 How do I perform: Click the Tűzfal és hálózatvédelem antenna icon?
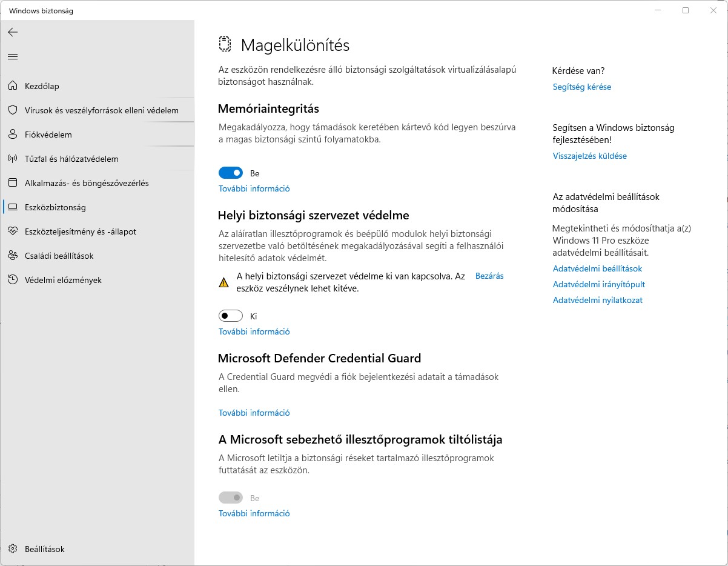point(13,159)
